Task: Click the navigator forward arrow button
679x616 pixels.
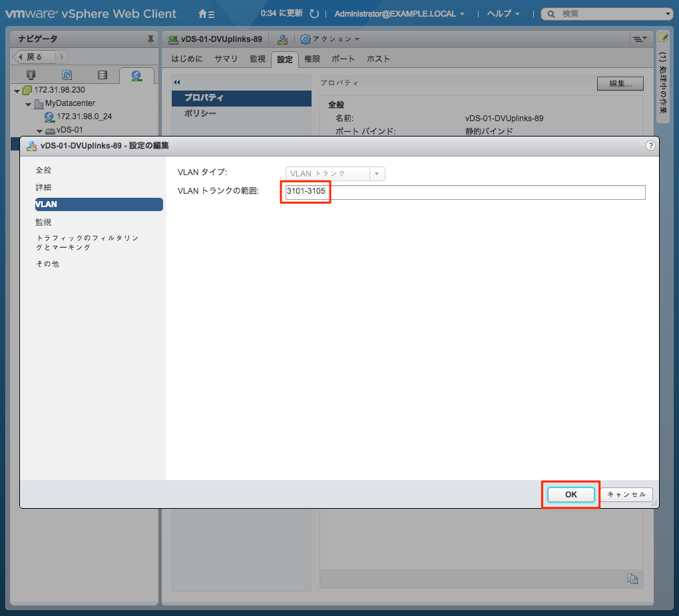Action: click(62, 57)
